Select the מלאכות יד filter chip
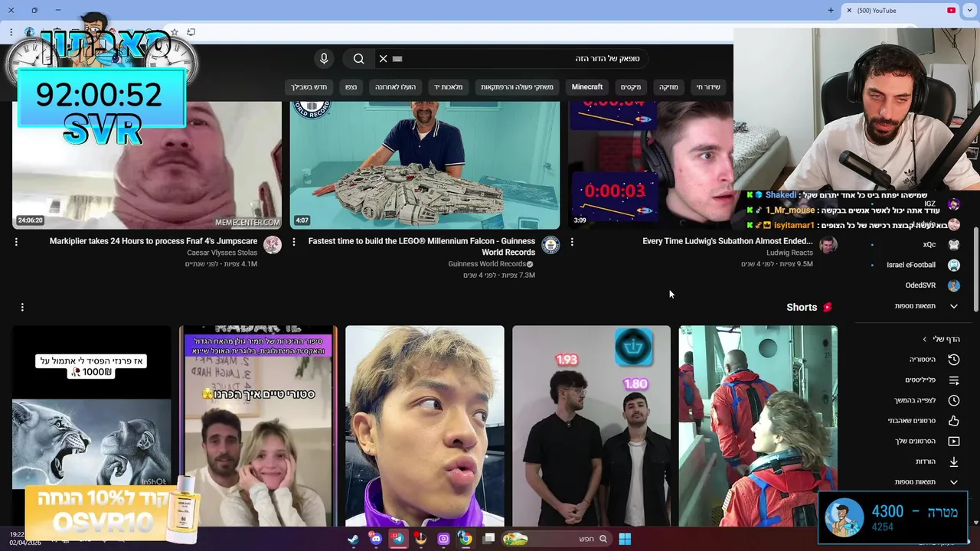The image size is (980, 551). (x=449, y=87)
